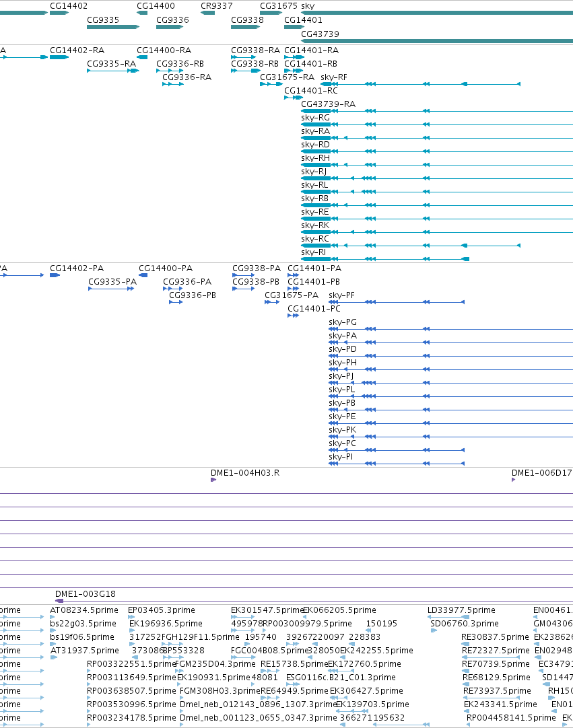This screenshot has width=573, height=728.
Task: Select EST RE68129.5prime
Action: [x=496, y=678]
